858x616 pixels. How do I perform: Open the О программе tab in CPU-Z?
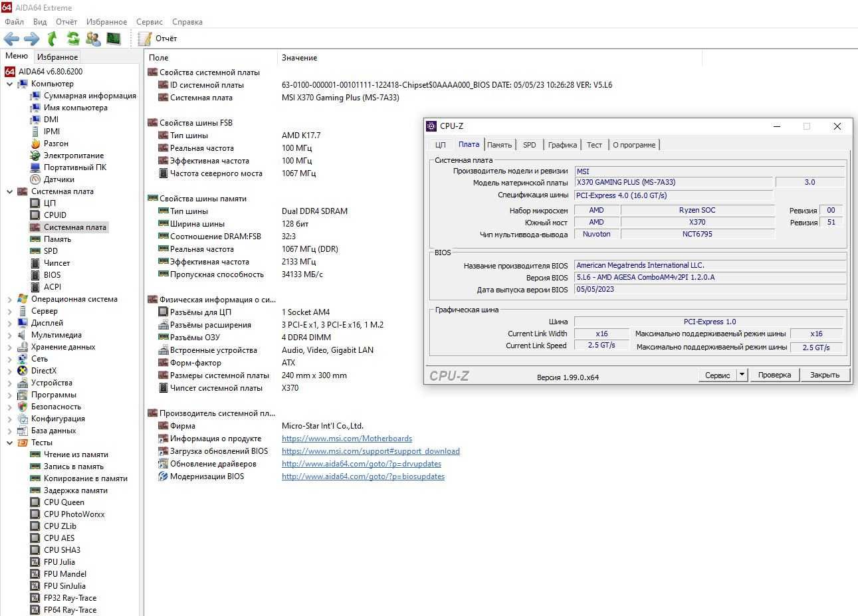coord(634,145)
